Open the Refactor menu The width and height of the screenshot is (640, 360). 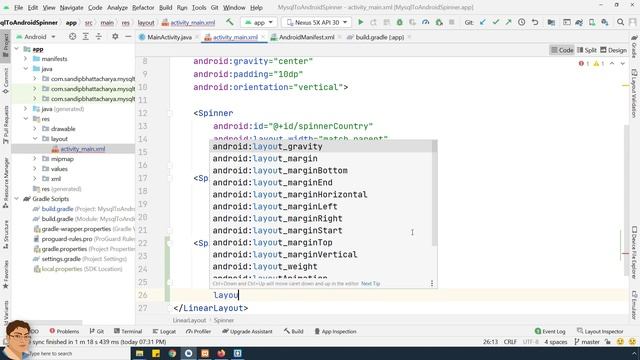tap(143, 7)
